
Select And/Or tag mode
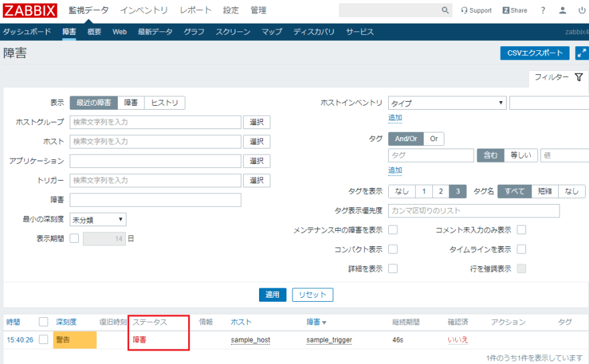[406, 139]
